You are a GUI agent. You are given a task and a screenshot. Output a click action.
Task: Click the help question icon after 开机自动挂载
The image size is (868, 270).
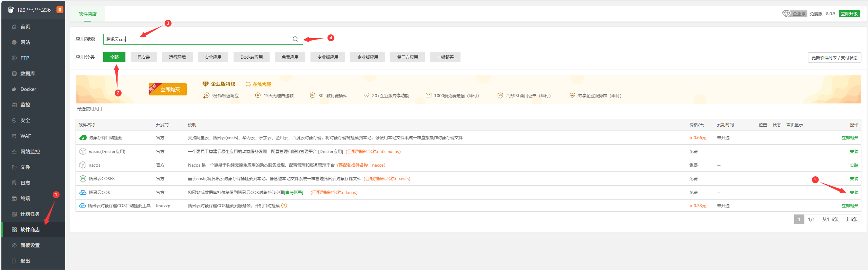point(284,205)
